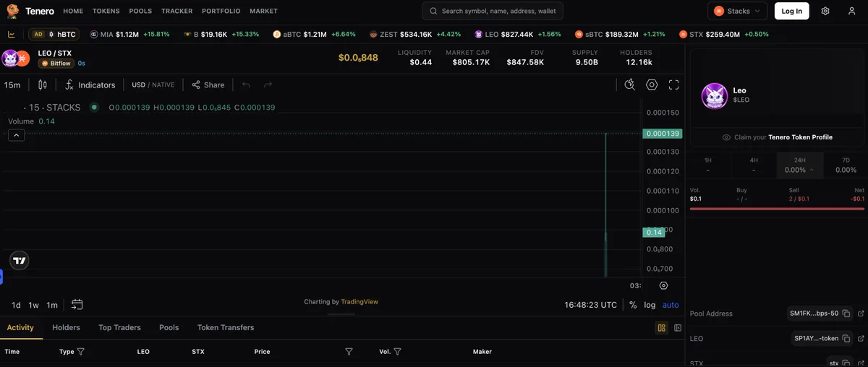
Task: Filter the Type column
Action: [x=81, y=352]
